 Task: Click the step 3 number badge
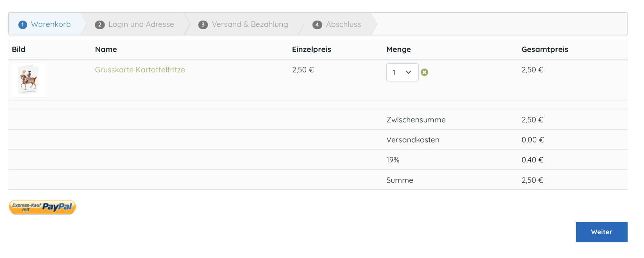[x=203, y=25]
